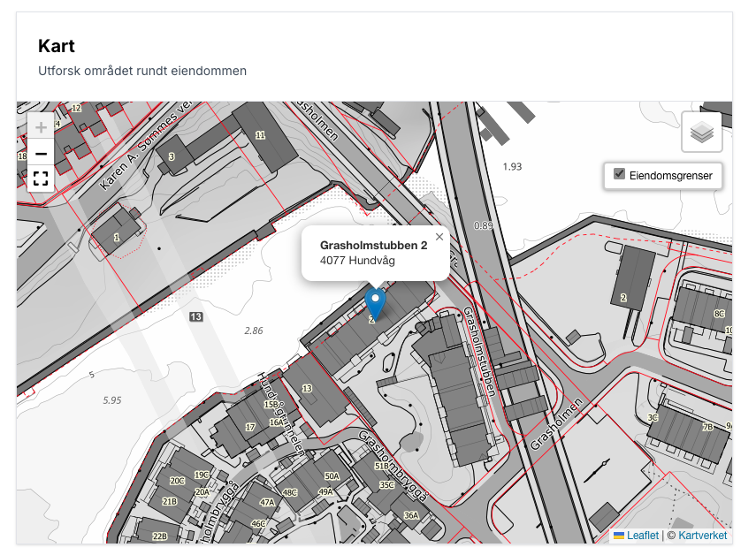This screenshot has width=756, height=555.
Task: Click building number 11 on map
Action: pos(260,135)
